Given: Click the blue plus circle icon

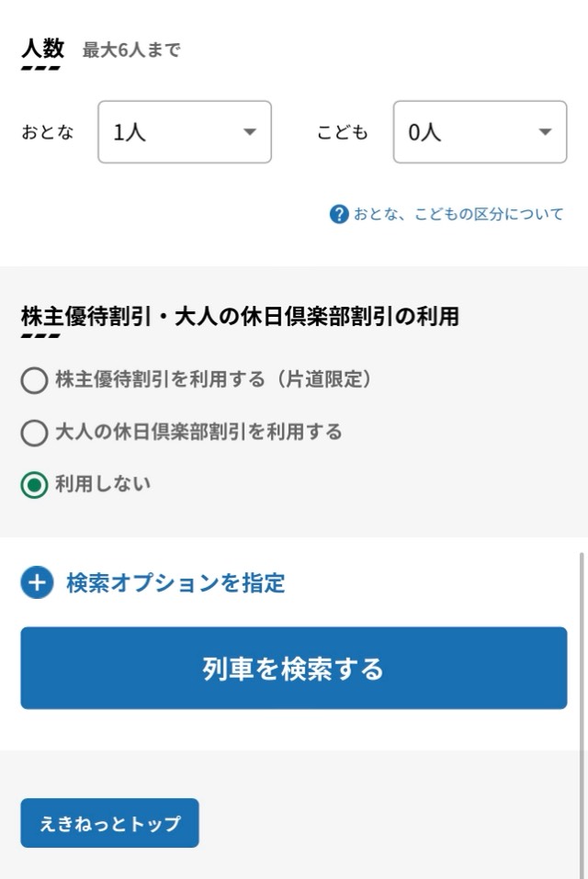Looking at the screenshot, I should tap(37, 582).
